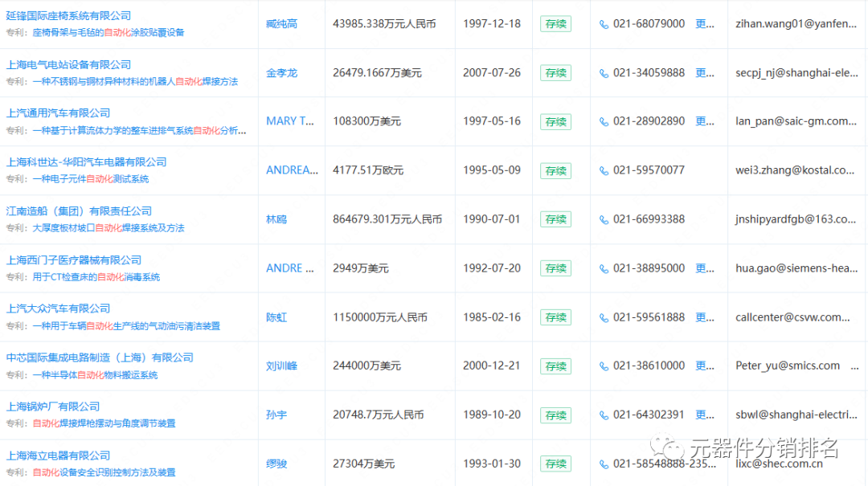Click 存续 status badge for 延锋国际座椅系统
This screenshot has width=868, height=486.
556,24
